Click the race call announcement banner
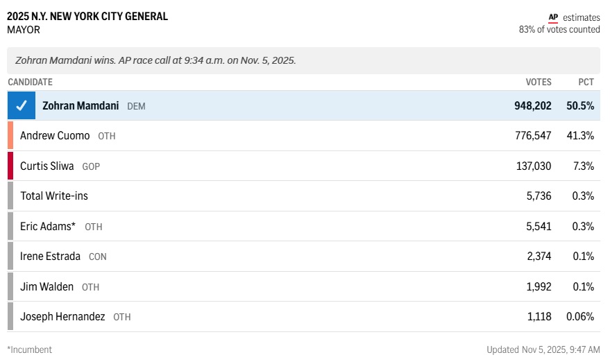 303,60
